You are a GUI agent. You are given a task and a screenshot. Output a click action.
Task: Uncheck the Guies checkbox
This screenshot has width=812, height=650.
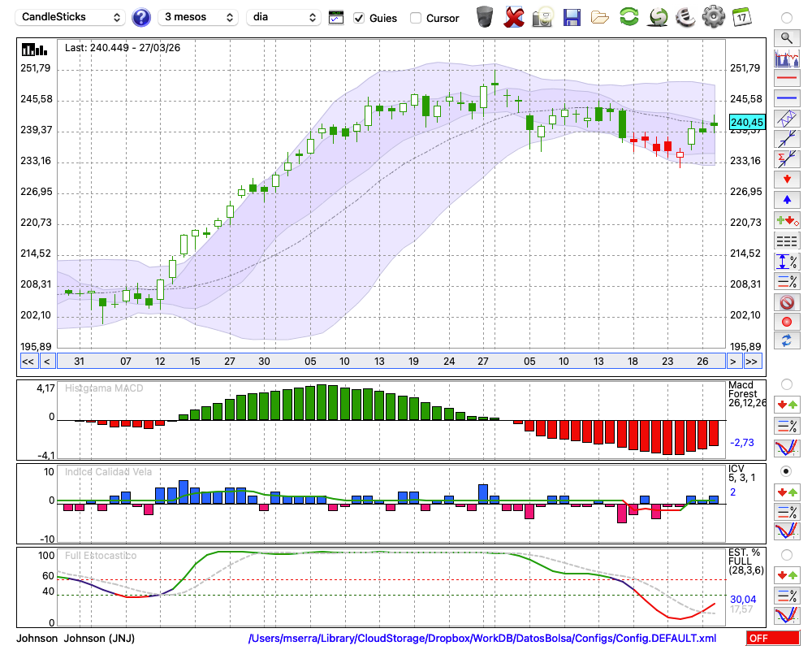(359, 18)
